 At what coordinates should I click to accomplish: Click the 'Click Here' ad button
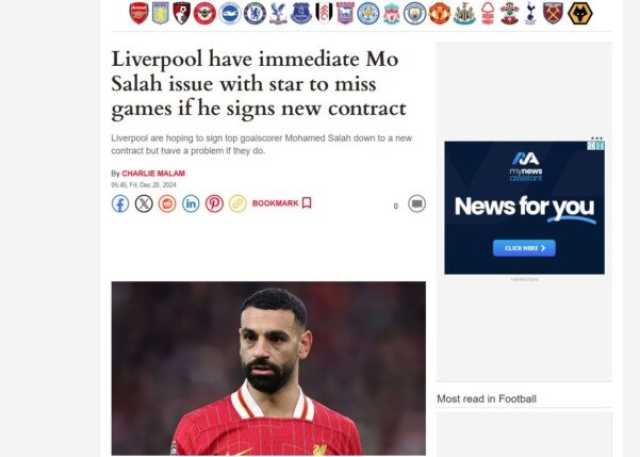tap(524, 248)
